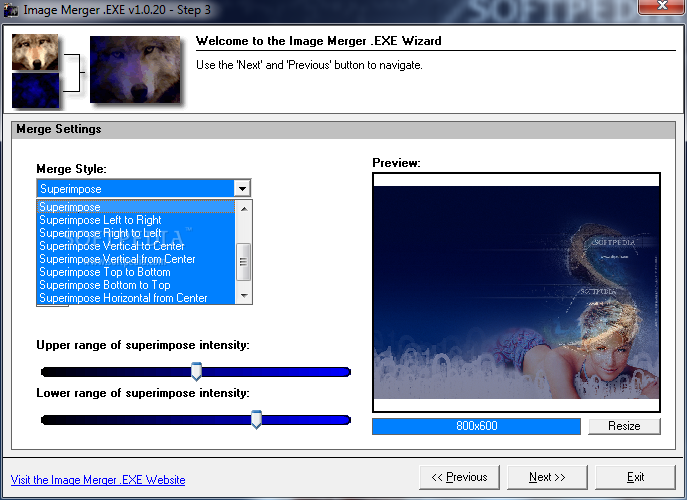This screenshot has width=687, height=500.
Task: Select 'Superimpose' in the dropdown list
Action: 136,207
